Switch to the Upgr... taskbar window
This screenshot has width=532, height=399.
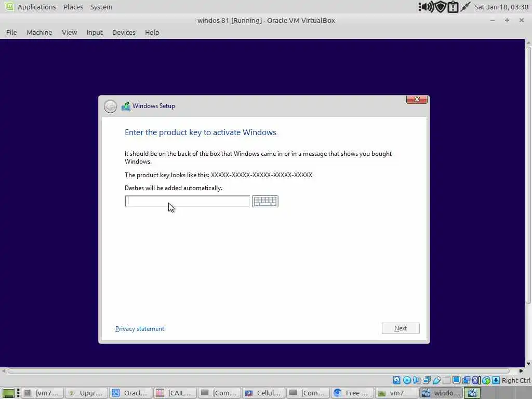(86, 393)
